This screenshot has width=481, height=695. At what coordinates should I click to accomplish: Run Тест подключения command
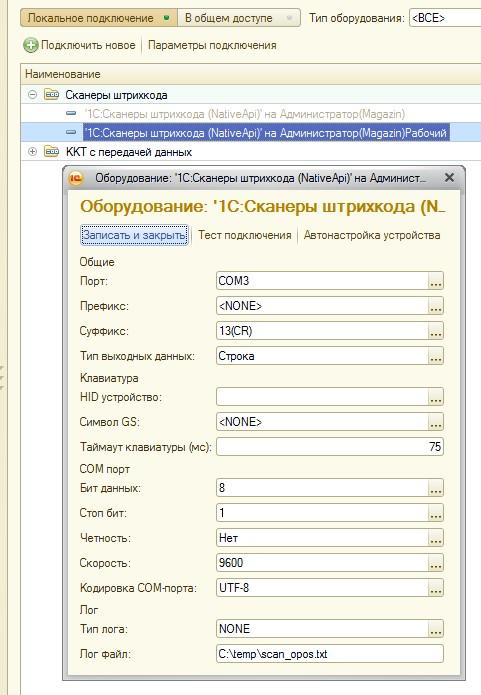click(x=245, y=235)
